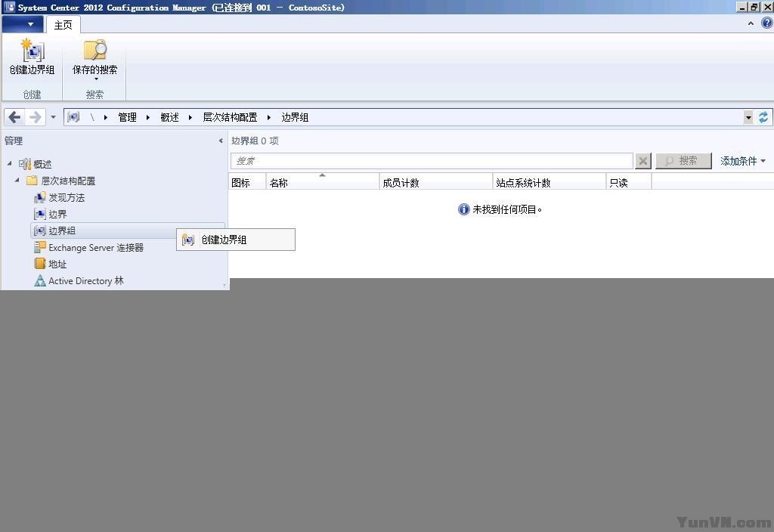The width and height of the screenshot is (774, 532).
Task: Click the address bar root console icon
Action: [73, 117]
